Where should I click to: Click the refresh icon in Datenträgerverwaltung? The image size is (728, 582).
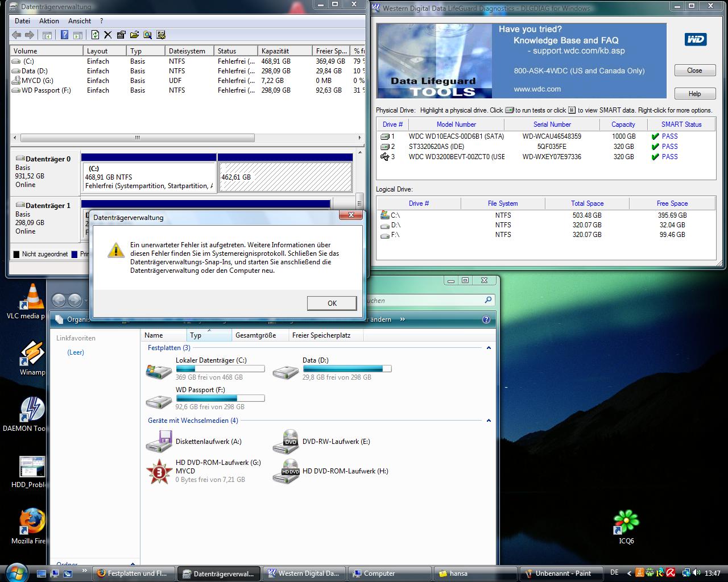(x=95, y=35)
